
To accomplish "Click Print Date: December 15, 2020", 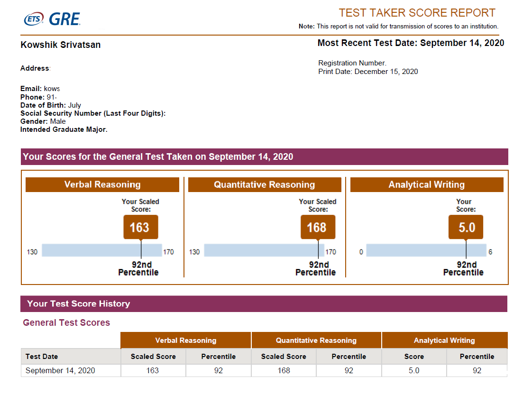I will tap(368, 72).
